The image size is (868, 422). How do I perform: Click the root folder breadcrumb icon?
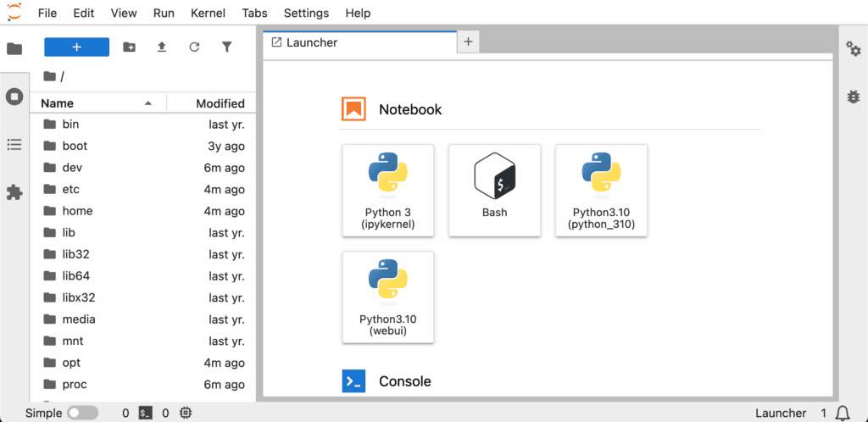pos(49,76)
